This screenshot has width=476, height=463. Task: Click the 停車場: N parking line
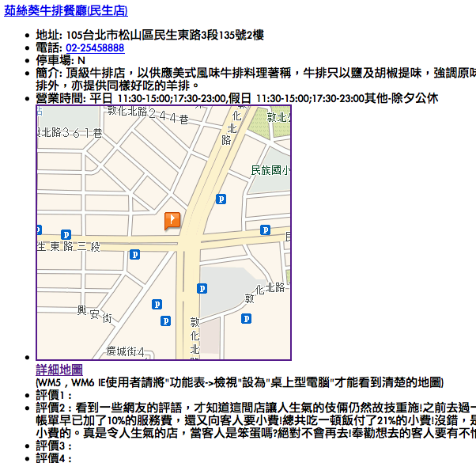pos(60,60)
